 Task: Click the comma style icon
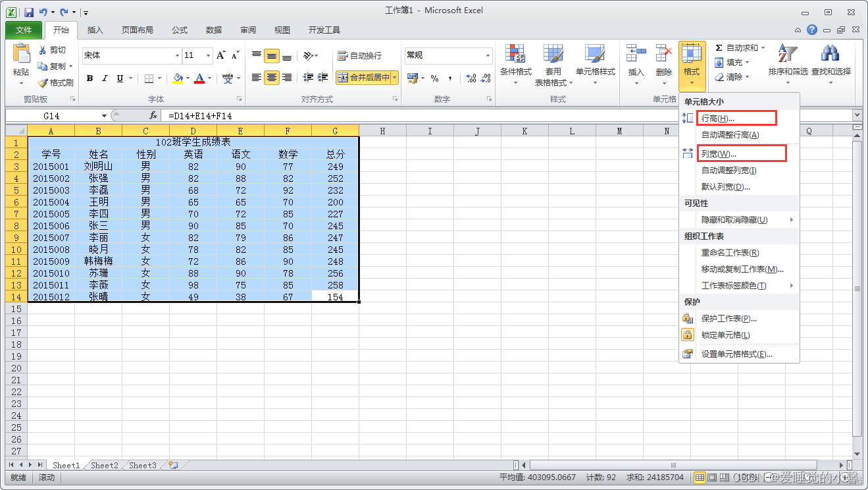pos(450,78)
